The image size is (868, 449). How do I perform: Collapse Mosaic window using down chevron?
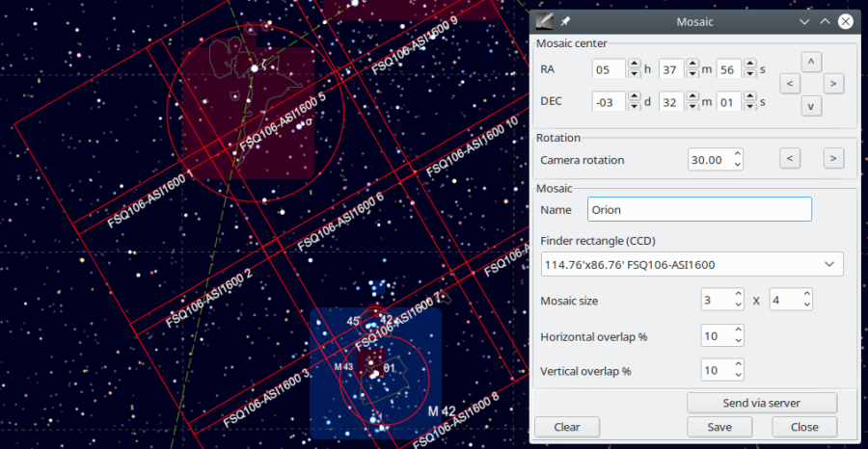coord(805,21)
